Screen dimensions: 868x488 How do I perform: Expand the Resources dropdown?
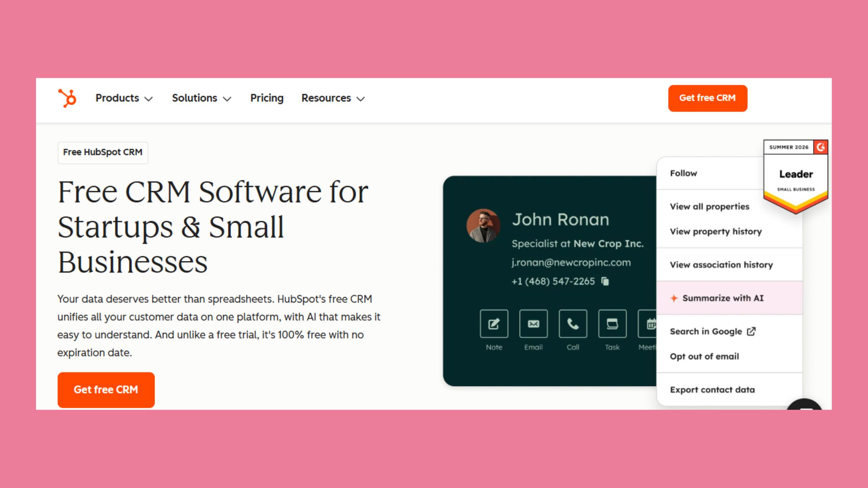point(333,98)
